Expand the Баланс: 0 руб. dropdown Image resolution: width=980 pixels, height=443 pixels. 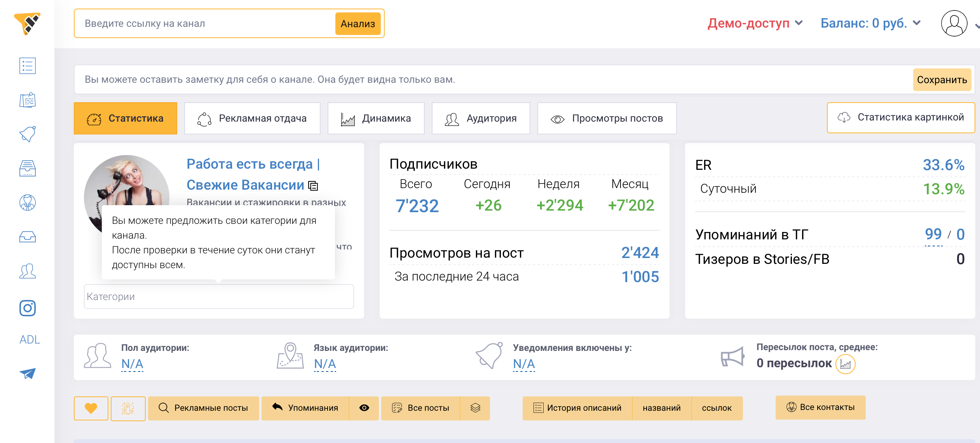point(870,23)
